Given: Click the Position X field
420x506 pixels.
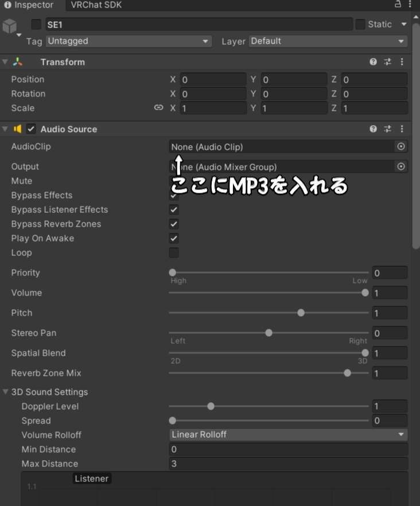Looking at the screenshot, I should (213, 79).
